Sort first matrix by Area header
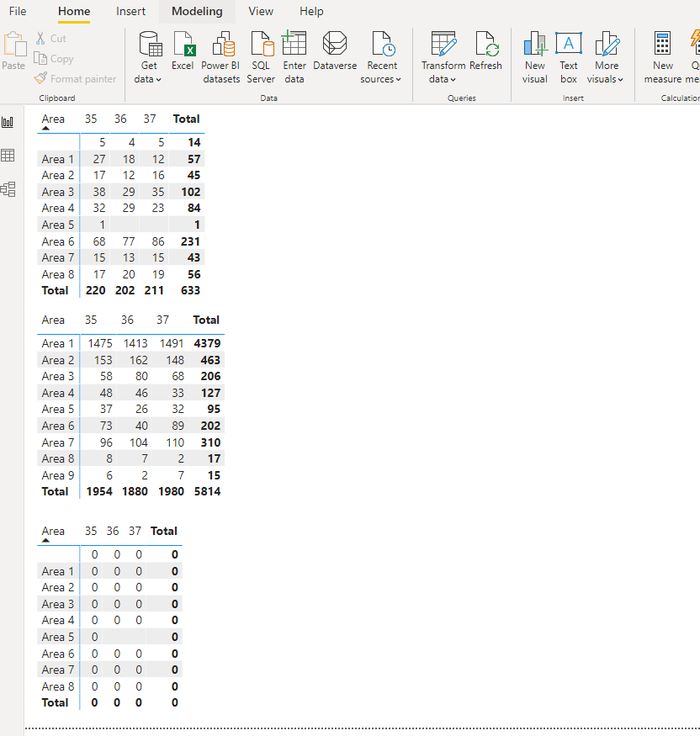Image resolution: width=700 pixels, height=736 pixels. pyautogui.click(x=53, y=119)
